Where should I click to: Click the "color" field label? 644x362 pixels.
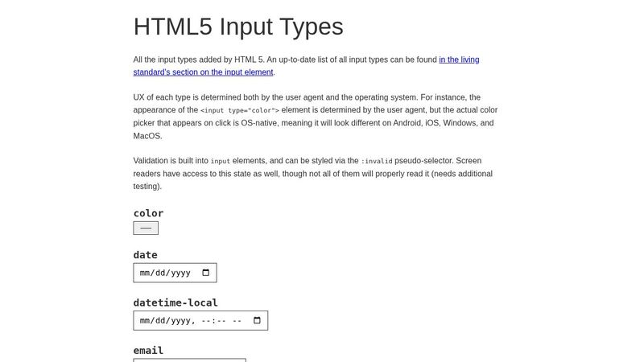[148, 213]
